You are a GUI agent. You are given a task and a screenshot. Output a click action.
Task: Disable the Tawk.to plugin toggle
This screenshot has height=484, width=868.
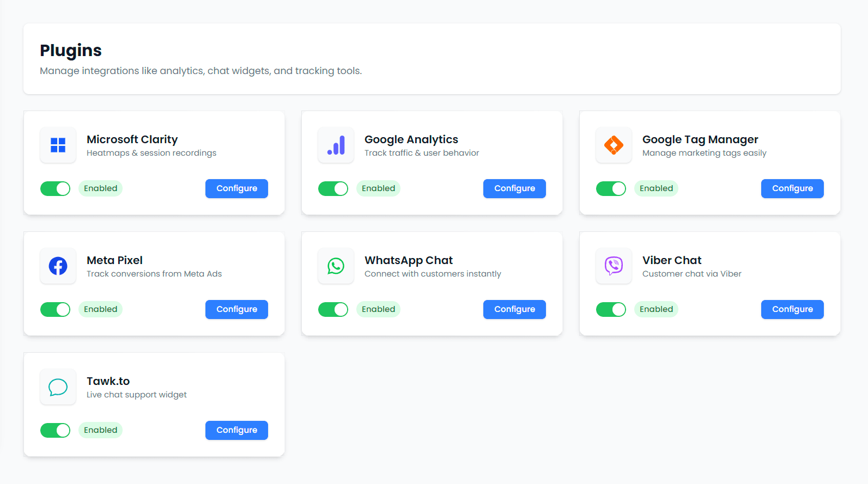pyautogui.click(x=55, y=431)
